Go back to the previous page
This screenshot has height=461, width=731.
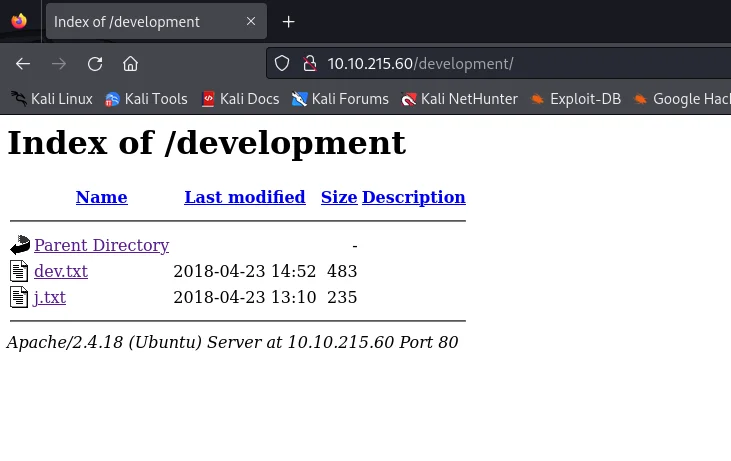coord(23,64)
